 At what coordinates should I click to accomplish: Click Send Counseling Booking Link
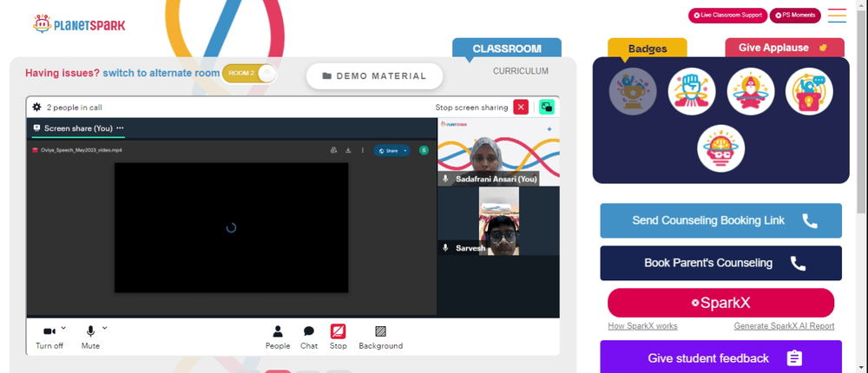point(720,220)
